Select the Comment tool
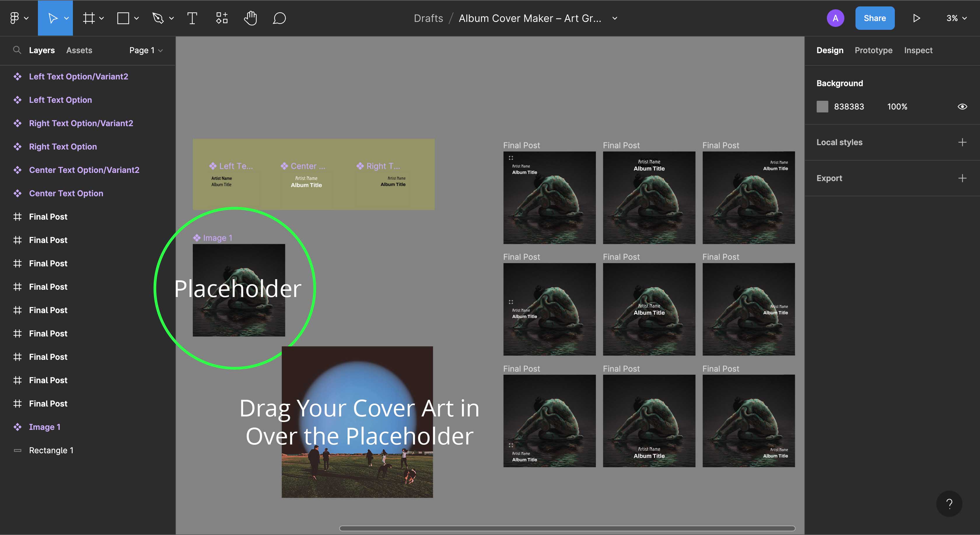This screenshot has width=980, height=535. point(279,18)
